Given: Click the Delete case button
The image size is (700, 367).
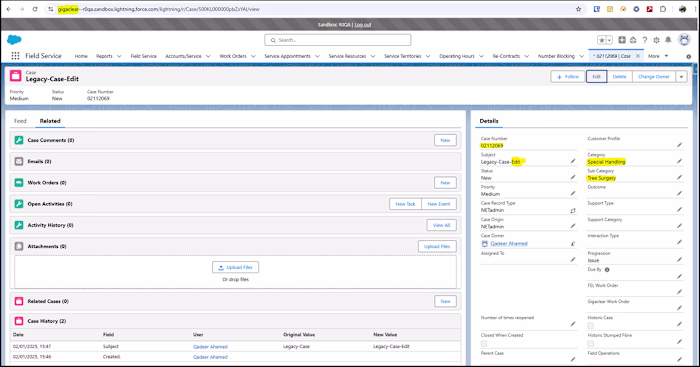Looking at the screenshot, I should [619, 77].
